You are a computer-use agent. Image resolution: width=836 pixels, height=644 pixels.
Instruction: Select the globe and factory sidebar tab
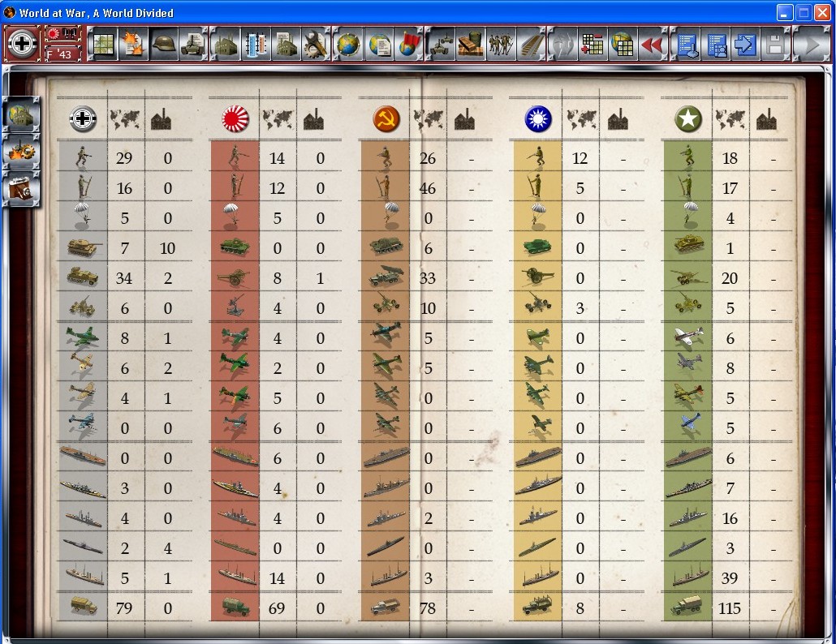click(x=20, y=115)
